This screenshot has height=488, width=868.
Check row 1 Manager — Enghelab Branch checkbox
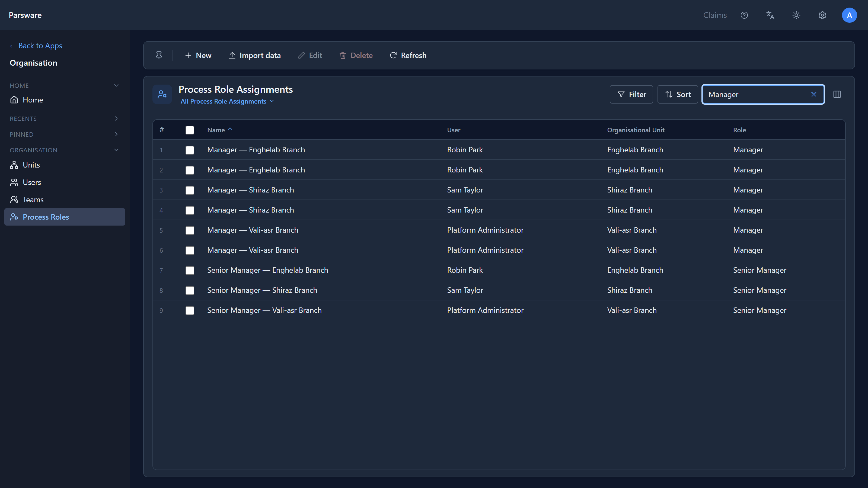190,150
